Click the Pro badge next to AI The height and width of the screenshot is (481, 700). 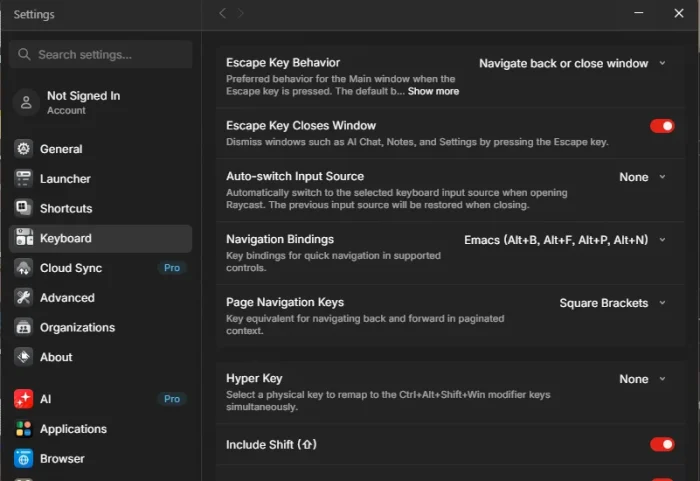click(172, 399)
